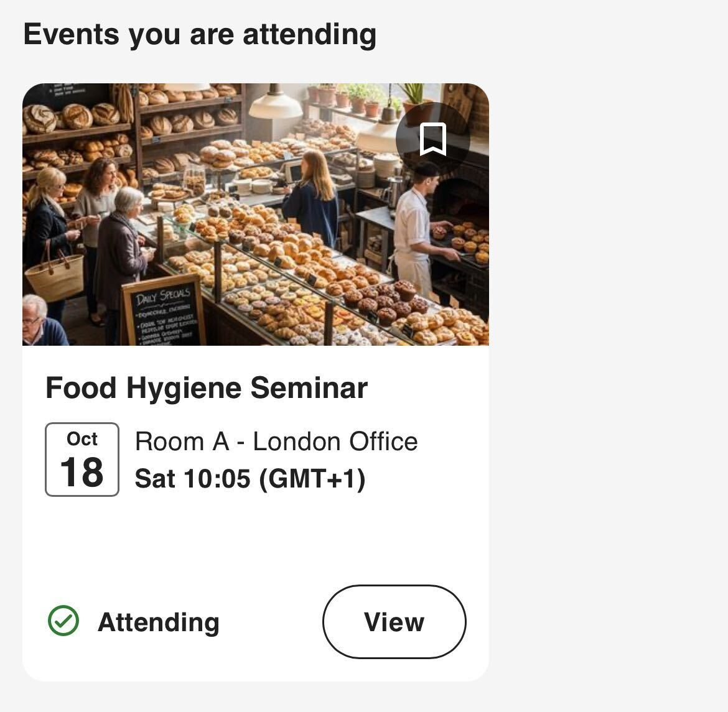Click the day number 18
This screenshot has width=728, height=712.
point(82,472)
